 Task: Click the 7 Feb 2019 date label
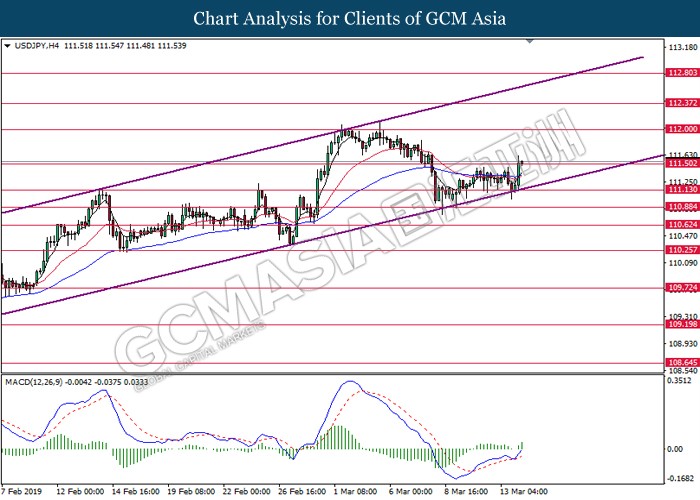[x=21, y=492]
